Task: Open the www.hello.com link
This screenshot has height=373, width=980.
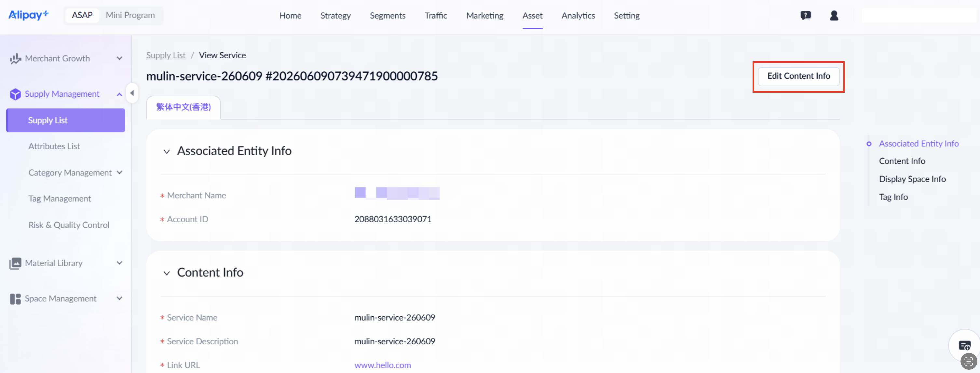Action: [382, 365]
